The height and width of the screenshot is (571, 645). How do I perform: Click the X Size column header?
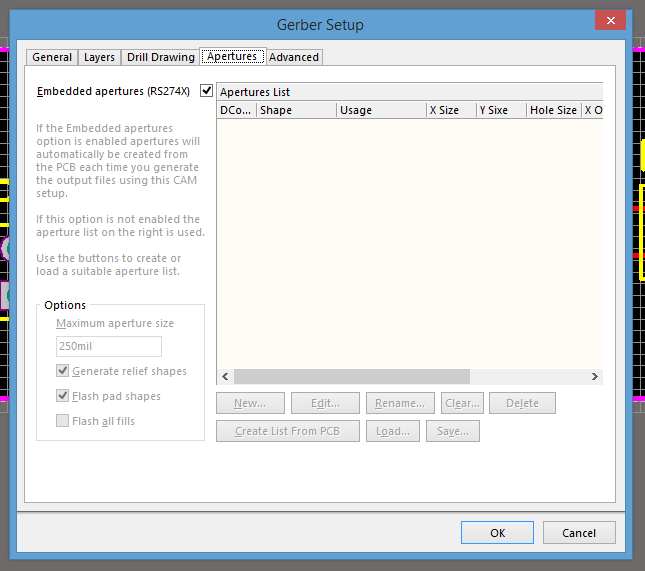point(450,110)
